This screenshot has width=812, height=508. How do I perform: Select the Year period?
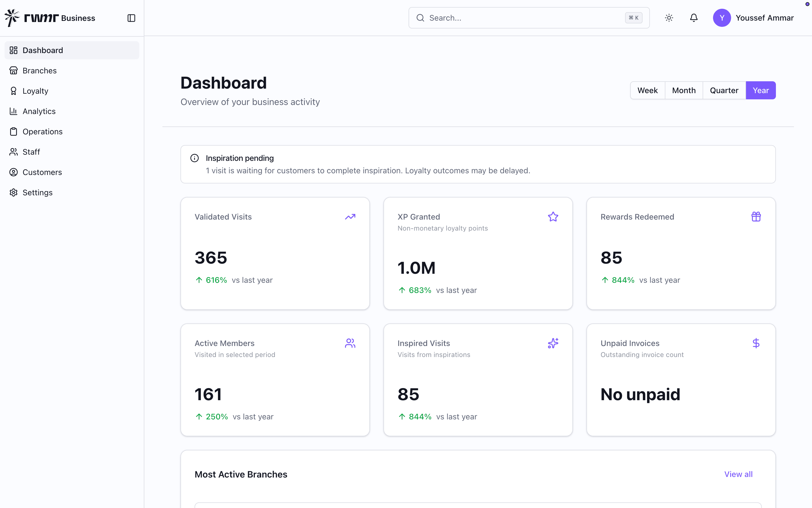760,90
